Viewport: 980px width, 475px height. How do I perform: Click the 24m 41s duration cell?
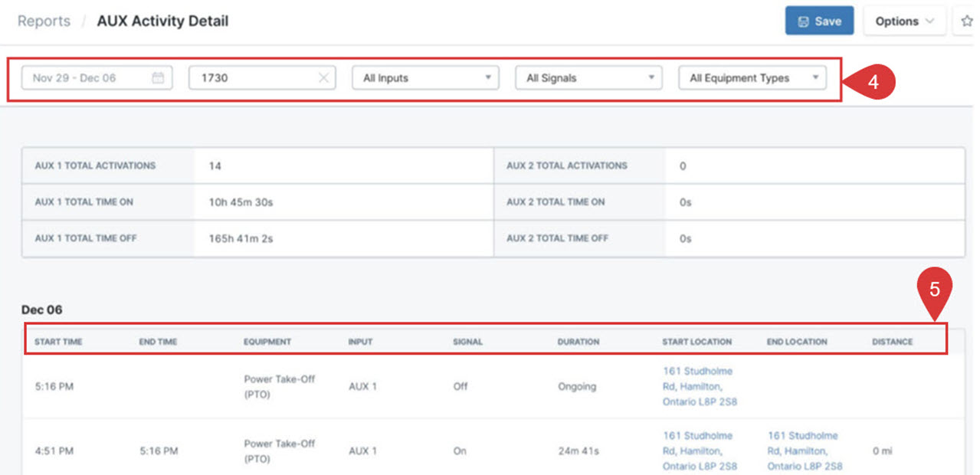[578, 451]
